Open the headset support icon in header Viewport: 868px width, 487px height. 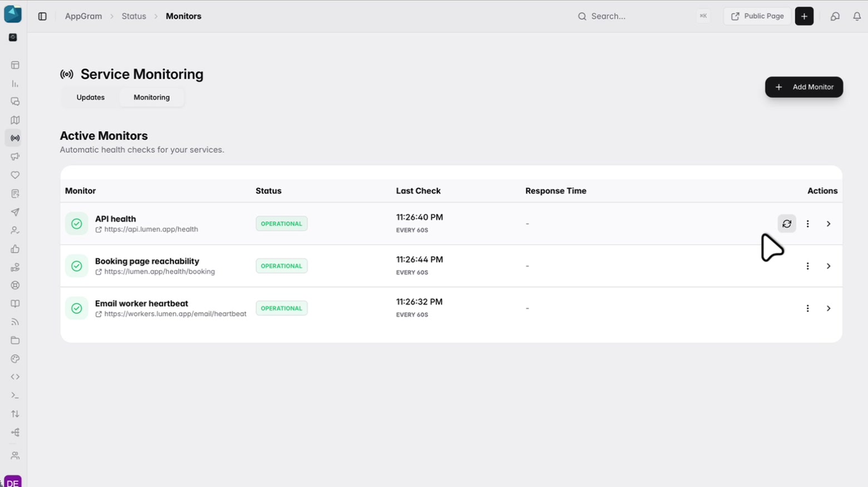tap(835, 16)
